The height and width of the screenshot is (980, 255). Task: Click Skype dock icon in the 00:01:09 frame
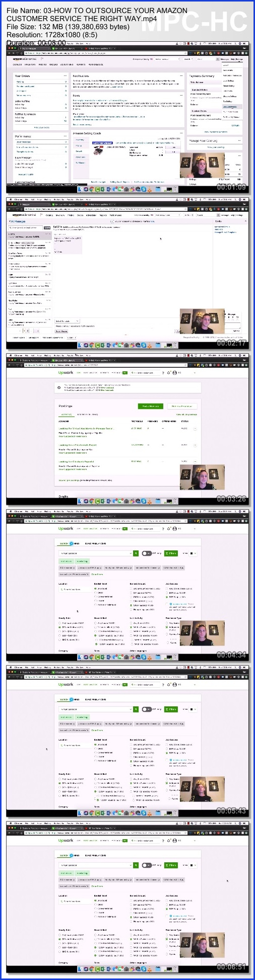pos(144,189)
